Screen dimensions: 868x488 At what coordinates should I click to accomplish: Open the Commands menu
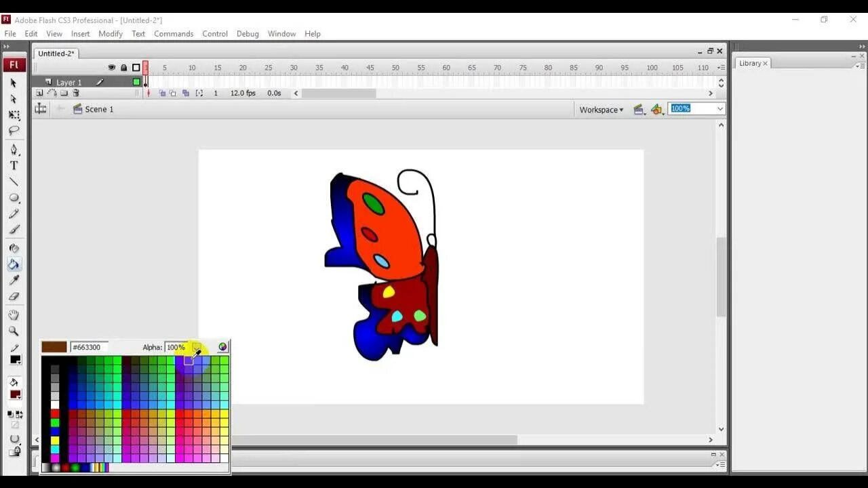tap(174, 33)
